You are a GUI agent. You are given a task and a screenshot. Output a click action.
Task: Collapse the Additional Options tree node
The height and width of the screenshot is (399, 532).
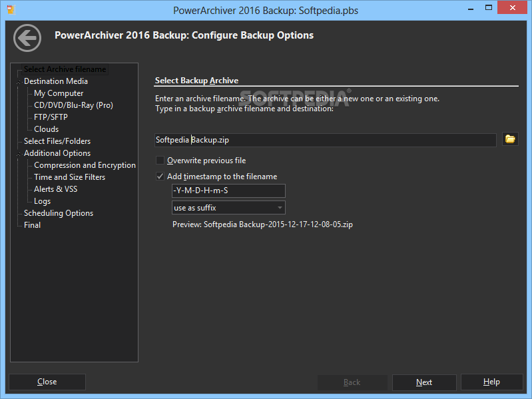pyautogui.click(x=19, y=154)
